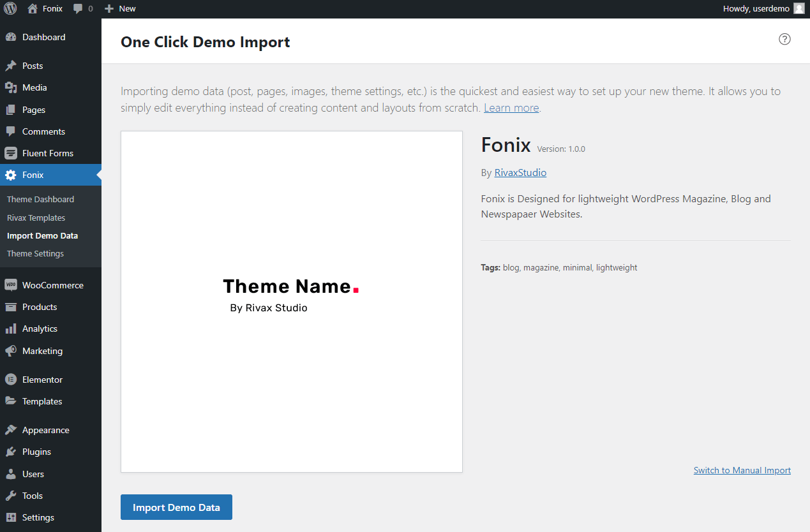Open the comments bubble icon in admin bar
Screen dimensions: 810x532
pos(79,9)
